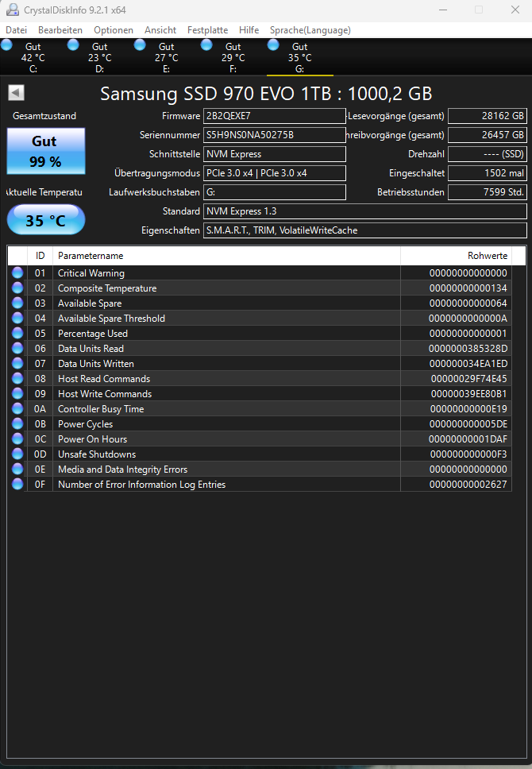Screen dimensions: 532x769
Task: Click the Rohwerte column header
Action: tap(456, 256)
